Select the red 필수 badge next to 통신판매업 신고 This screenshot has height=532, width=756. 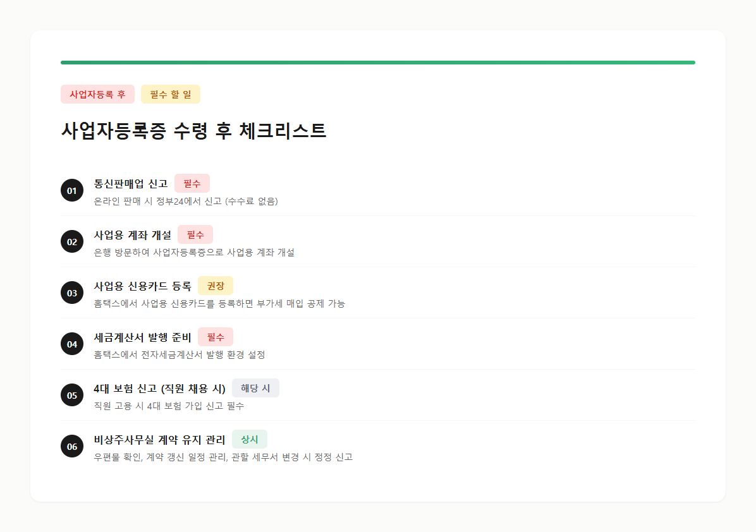point(192,183)
